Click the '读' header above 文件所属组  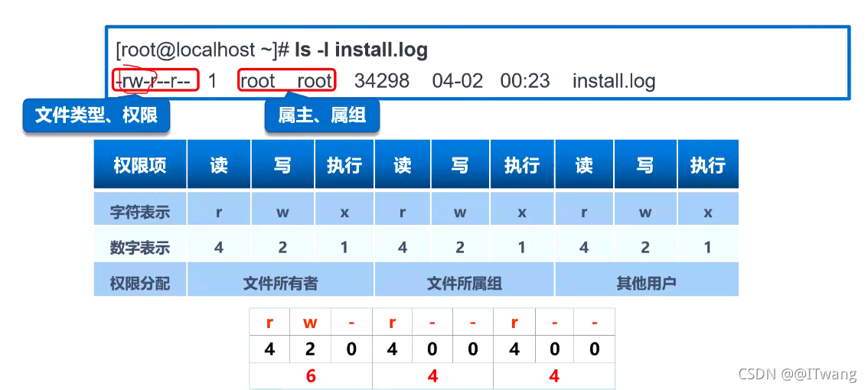[x=403, y=165]
